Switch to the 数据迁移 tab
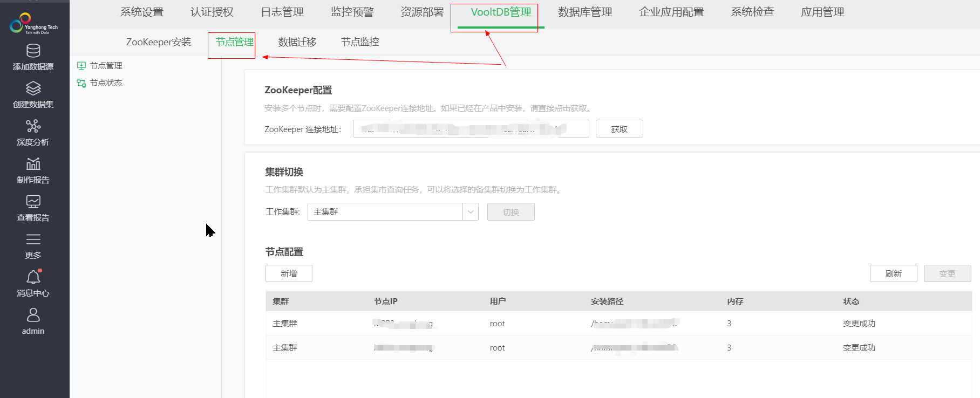This screenshot has height=398, width=980. point(297,42)
